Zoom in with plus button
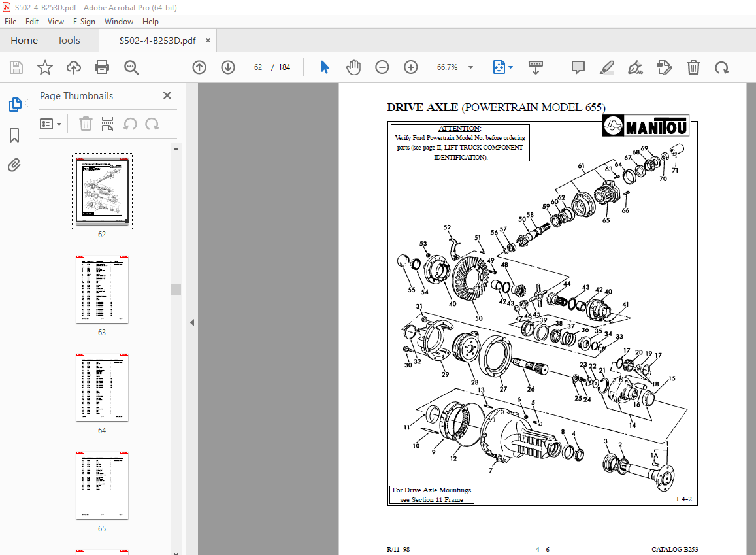 click(411, 67)
